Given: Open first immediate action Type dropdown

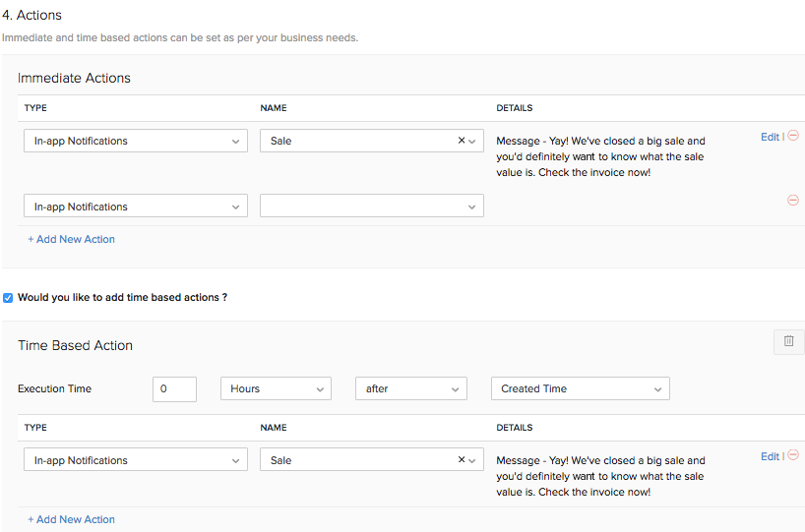Looking at the screenshot, I should [x=135, y=141].
